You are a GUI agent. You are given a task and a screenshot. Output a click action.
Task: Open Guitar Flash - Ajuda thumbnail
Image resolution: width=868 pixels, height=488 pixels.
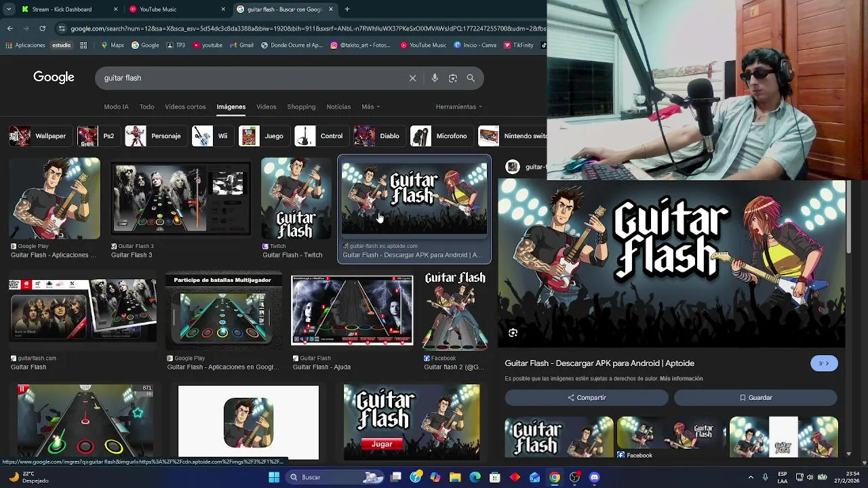coord(352,310)
